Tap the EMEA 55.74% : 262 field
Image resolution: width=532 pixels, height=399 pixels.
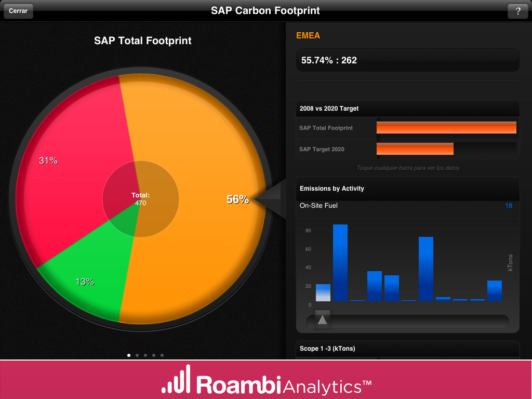[407, 60]
